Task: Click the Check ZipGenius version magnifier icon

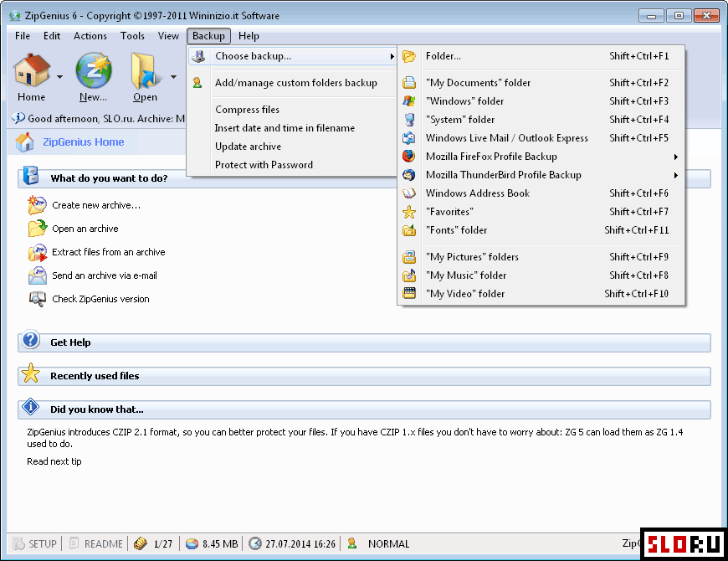Action: click(37, 299)
